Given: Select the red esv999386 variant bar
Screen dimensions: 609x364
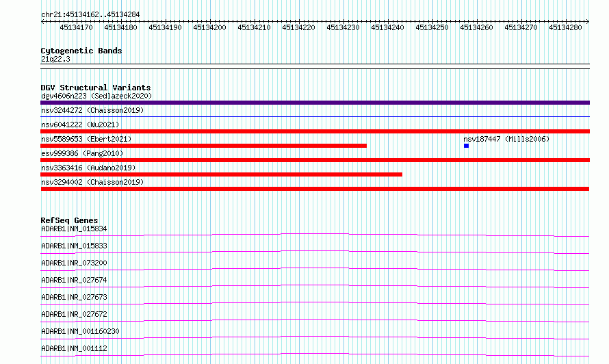Looking at the screenshot, I should 315,160.
